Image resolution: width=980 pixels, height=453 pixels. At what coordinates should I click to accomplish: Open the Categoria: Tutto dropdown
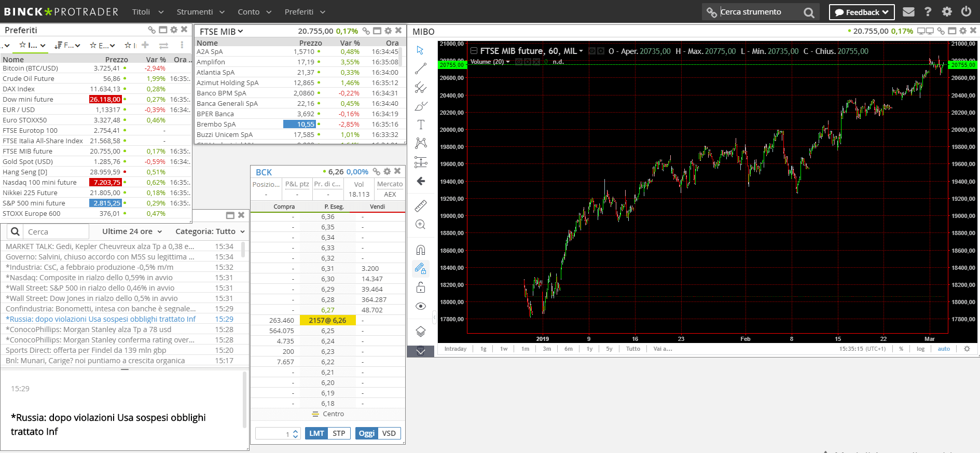(210, 231)
